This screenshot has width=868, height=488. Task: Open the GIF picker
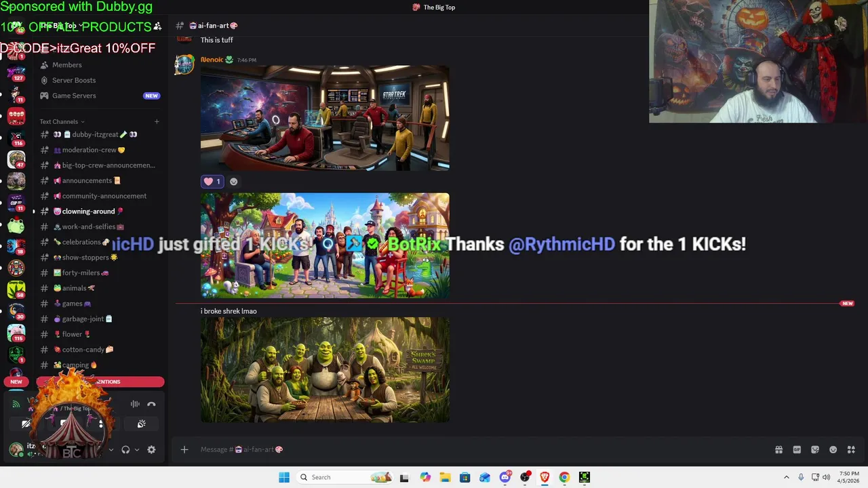797,449
